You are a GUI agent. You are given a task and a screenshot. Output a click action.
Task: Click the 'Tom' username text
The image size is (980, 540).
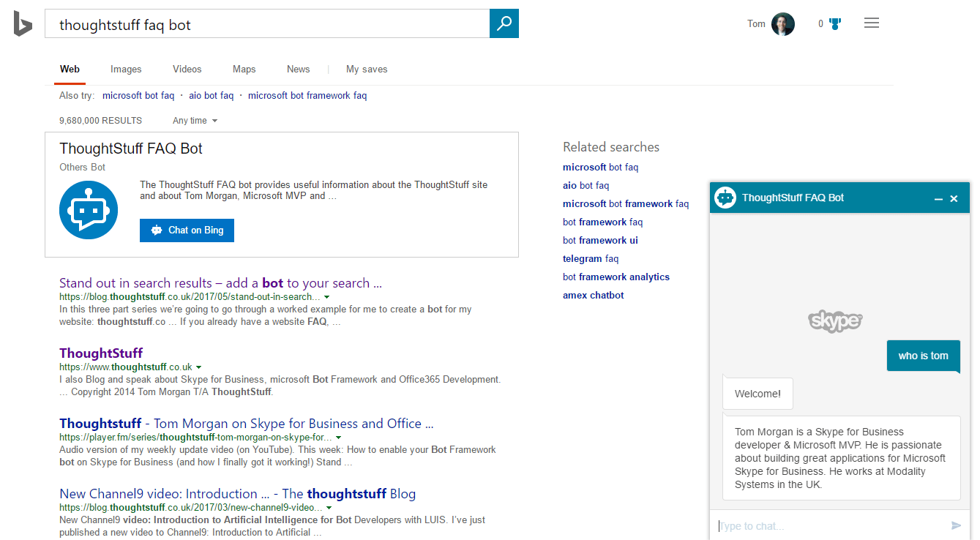(x=756, y=24)
